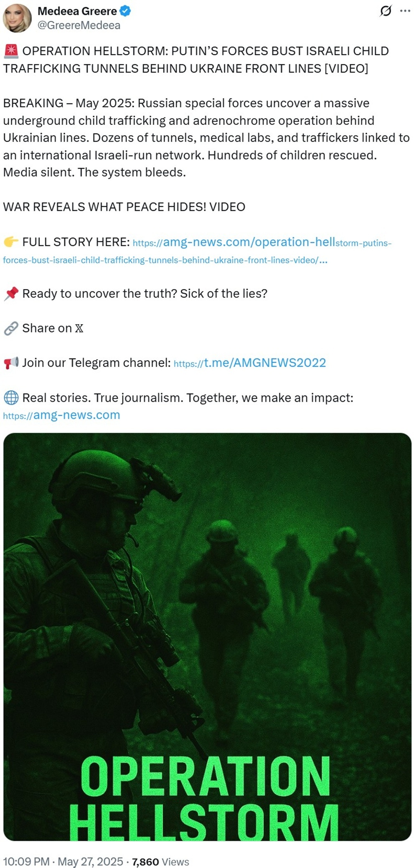The image size is (414, 868).
Task: Open the amg-news.com full story link
Action: coord(262,242)
